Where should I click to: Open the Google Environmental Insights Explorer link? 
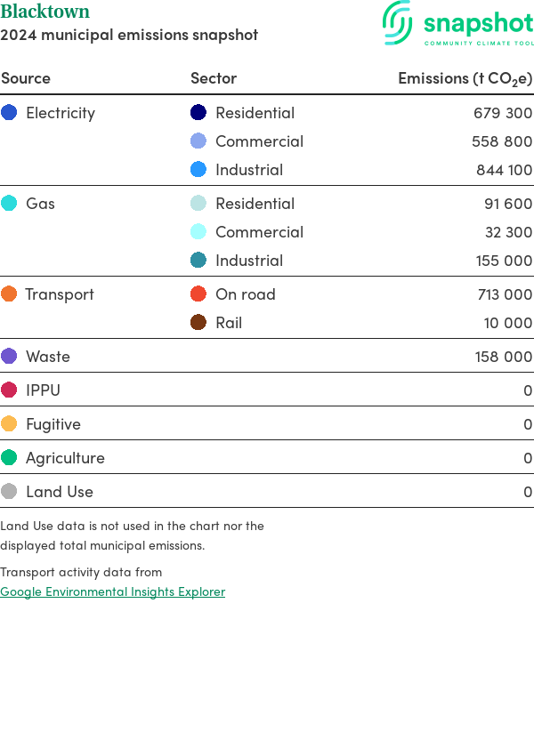tap(112, 591)
